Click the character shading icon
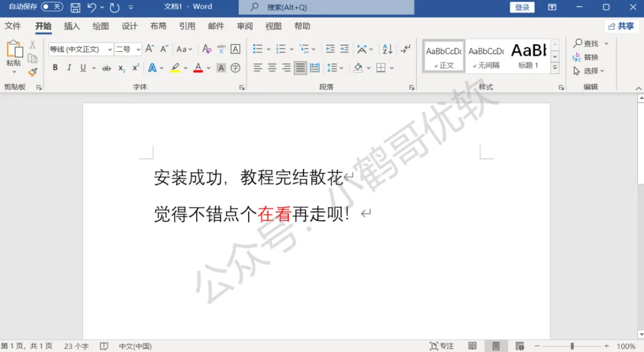The image size is (644, 352). (221, 68)
